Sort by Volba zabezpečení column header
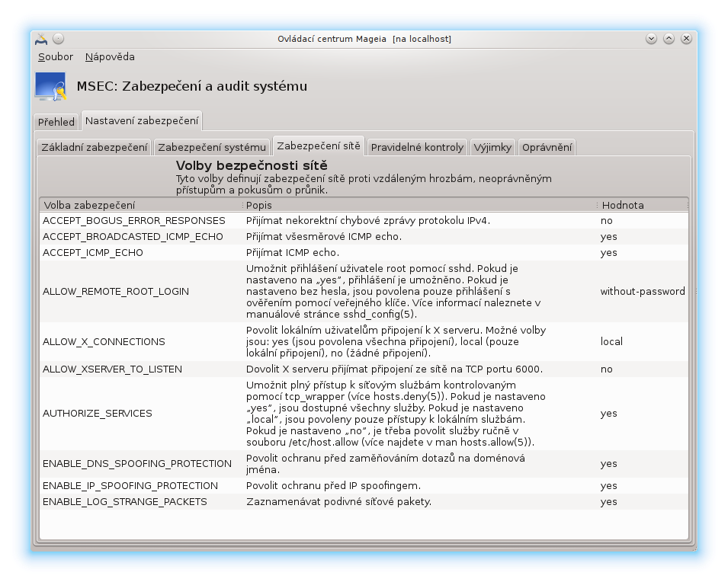728x582 pixels. (x=141, y=205)
